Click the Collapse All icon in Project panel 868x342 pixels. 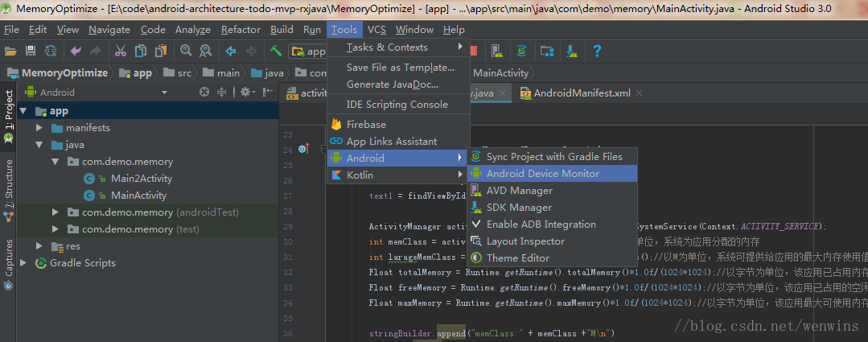pos(222,93)
